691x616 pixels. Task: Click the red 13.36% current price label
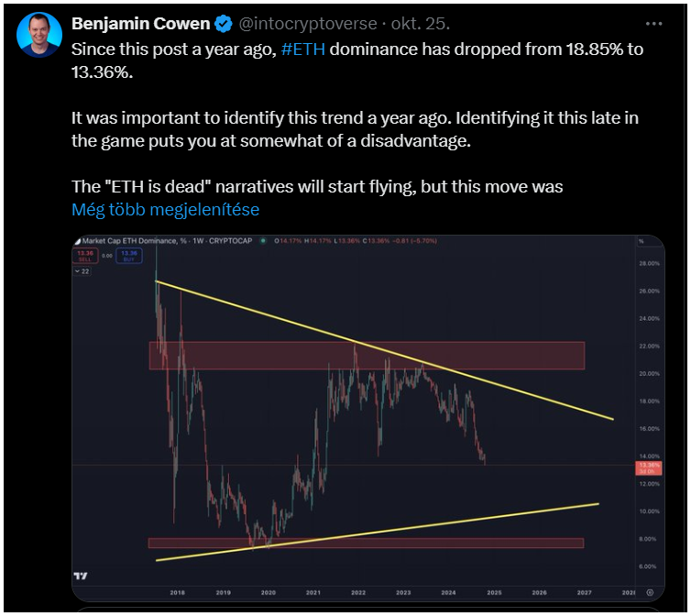[649, 467]
